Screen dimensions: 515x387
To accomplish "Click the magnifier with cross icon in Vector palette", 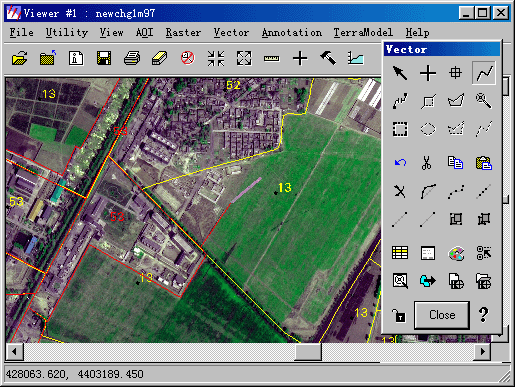I will coord(400,281).
